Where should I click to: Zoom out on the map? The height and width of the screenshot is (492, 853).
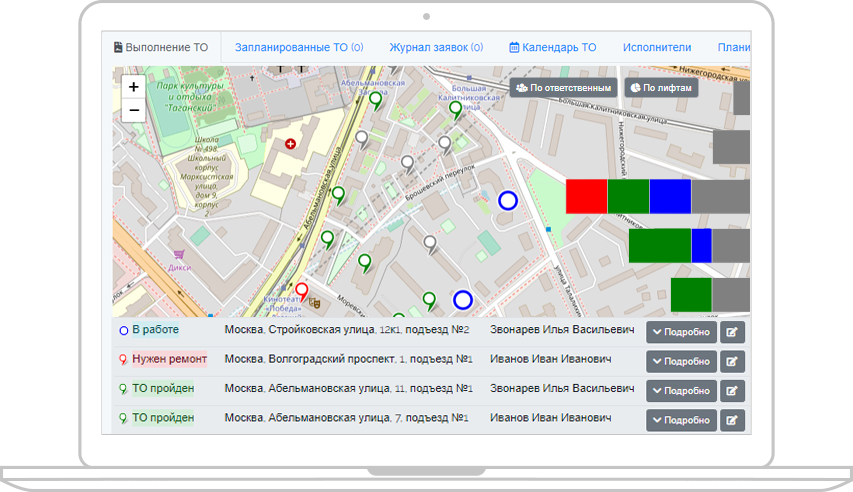134,111
